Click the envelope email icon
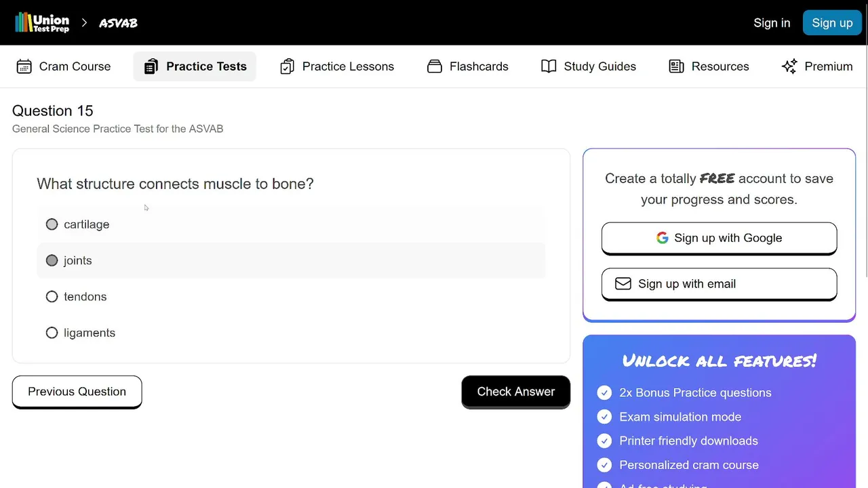 click(623, 284)
